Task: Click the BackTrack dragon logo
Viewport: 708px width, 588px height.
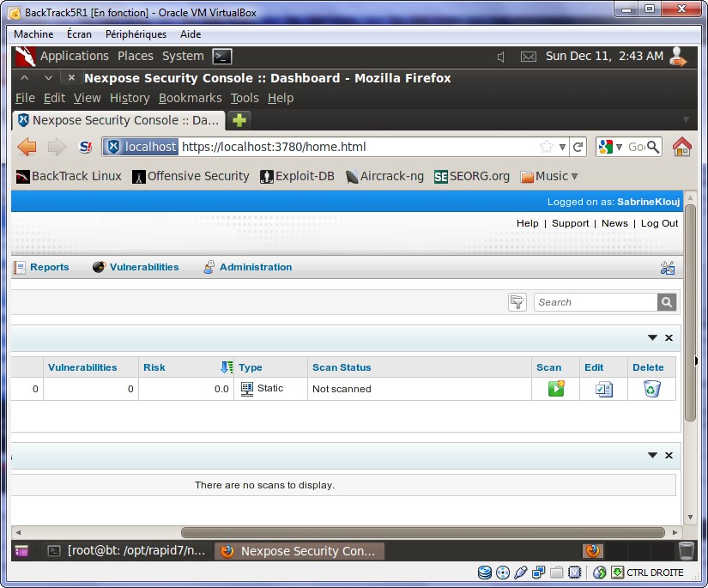Action: pos(25,57)
